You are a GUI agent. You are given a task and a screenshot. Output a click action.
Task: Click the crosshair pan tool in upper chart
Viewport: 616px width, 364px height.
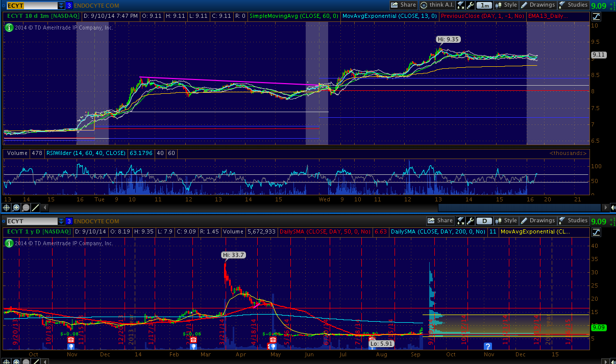[7, 208]
